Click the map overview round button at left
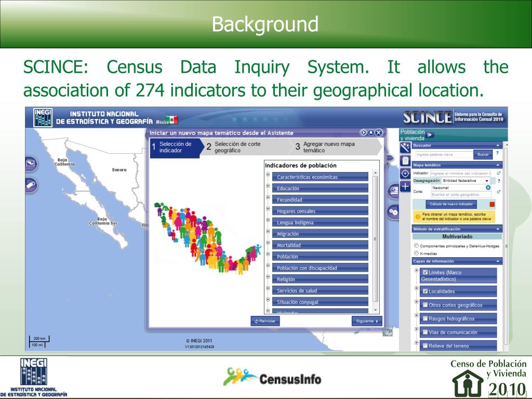The image size is (532, 399). (31, 164)
